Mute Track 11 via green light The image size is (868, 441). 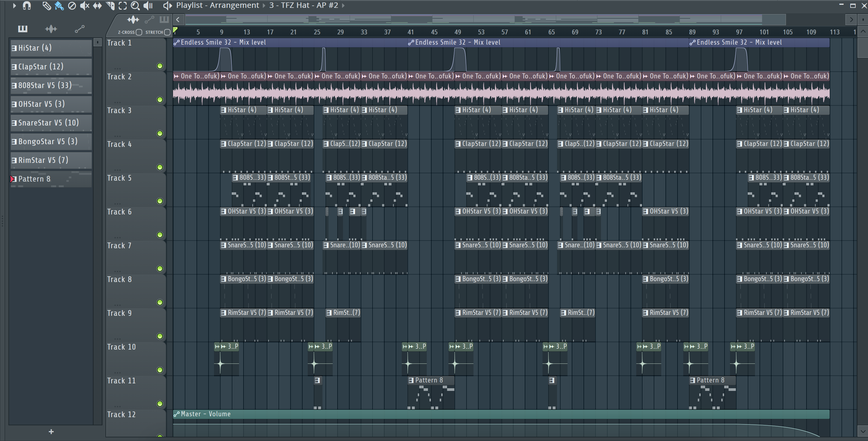coord(160,404)
